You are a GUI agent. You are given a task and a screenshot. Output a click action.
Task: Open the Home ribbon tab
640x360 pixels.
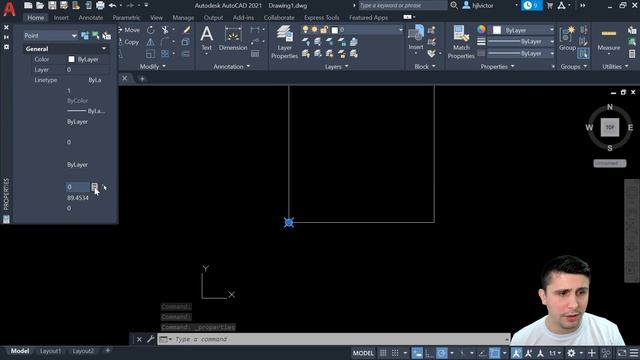point(36,18)
